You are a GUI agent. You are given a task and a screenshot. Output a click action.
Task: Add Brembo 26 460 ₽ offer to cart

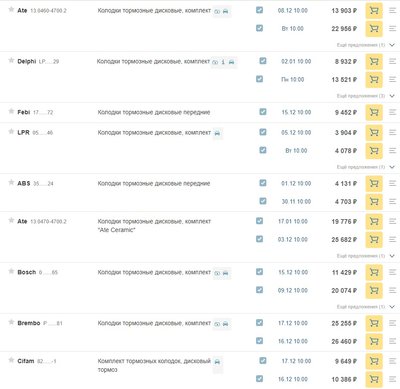pos(374,341)
